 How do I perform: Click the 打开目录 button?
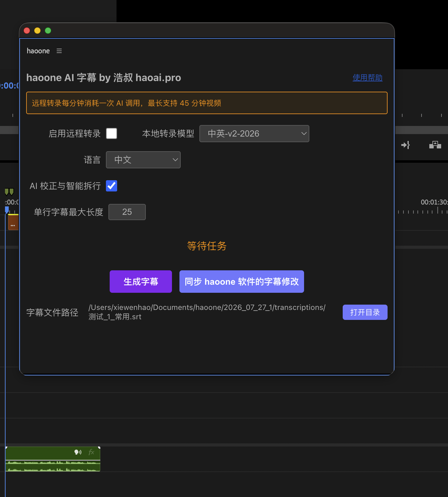point(365,312)
